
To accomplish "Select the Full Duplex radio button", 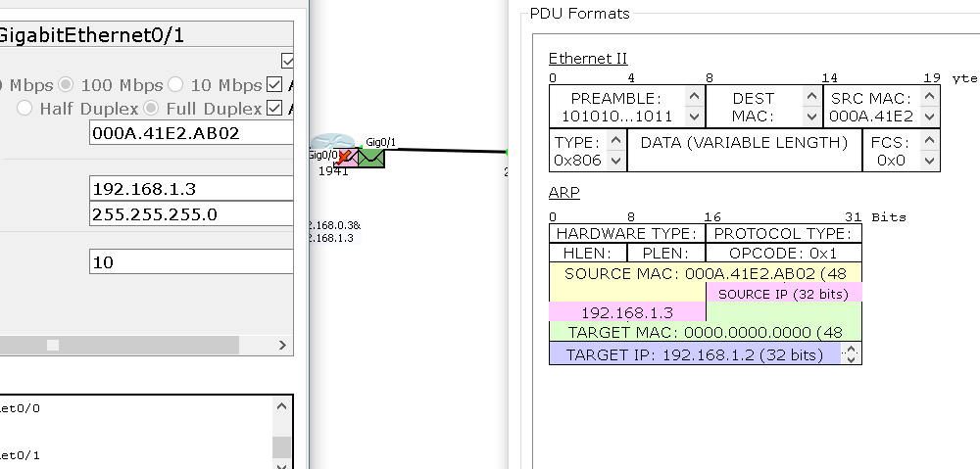I will [x=151, y=108].
